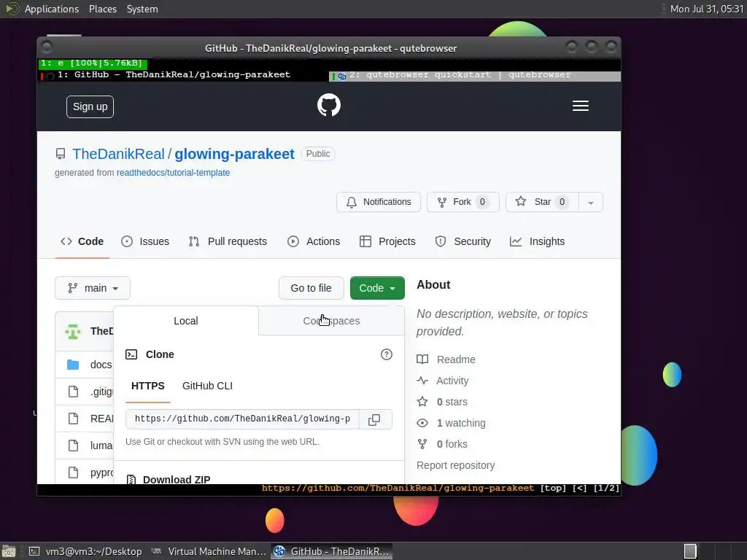Click the URL in qutebrowser status bar
747x560 pixels.
(x=398, y=488)
